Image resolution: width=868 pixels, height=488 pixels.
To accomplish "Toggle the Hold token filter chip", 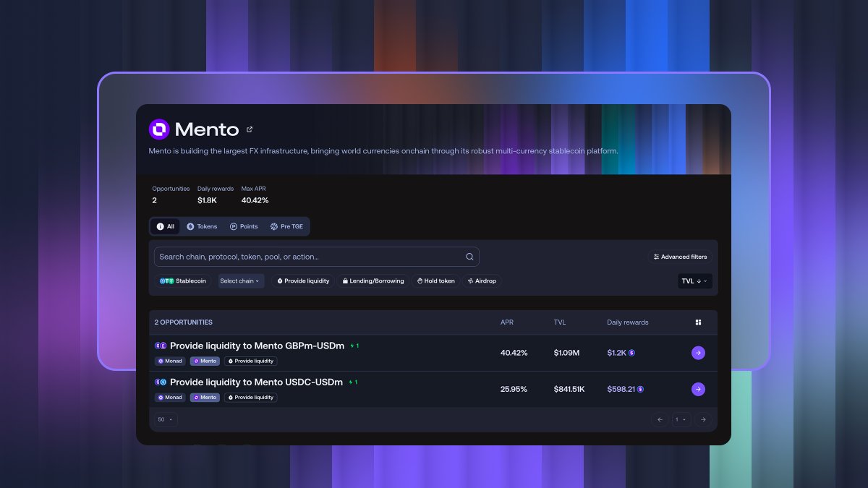I will click(x=435, y=281).
